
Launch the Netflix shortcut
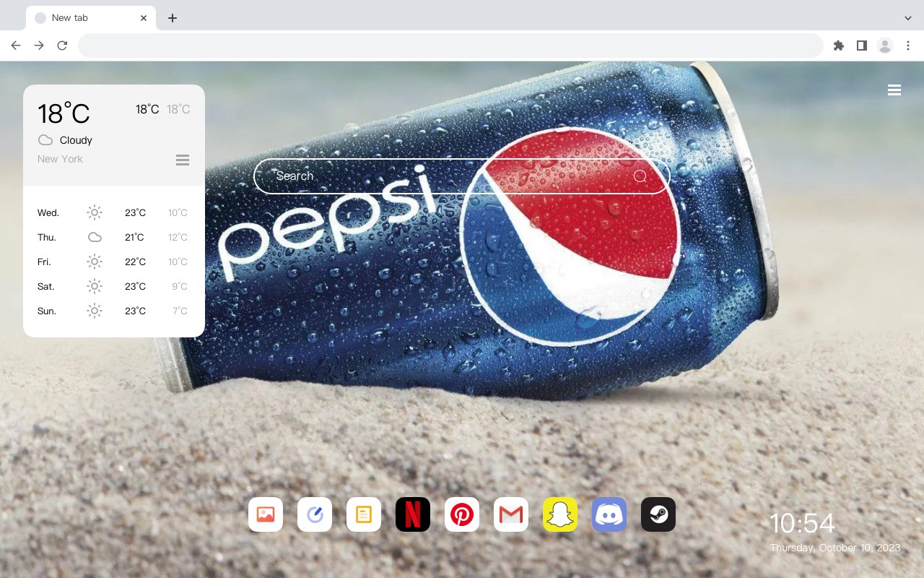pyautogui.click(x=413, y=514)
